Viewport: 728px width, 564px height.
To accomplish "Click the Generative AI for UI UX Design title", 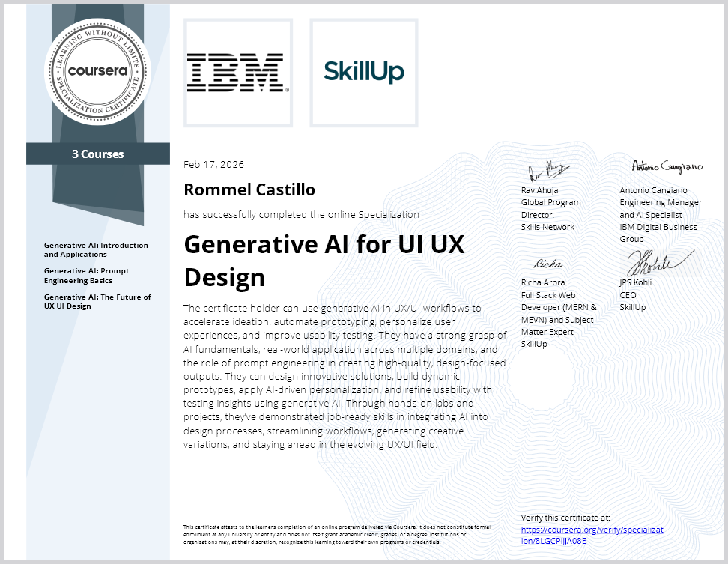I will [324, 261].
